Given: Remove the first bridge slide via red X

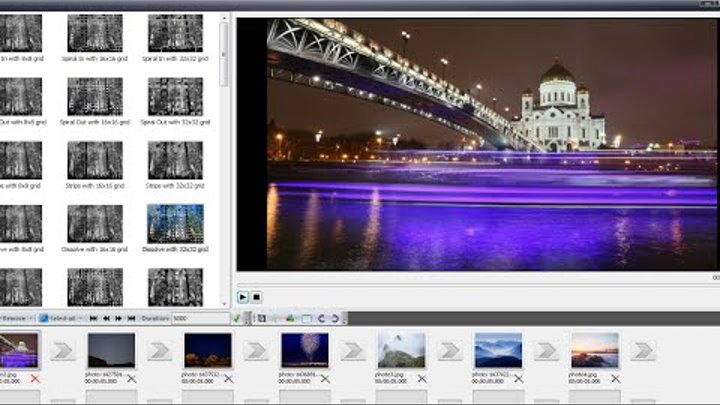Looking at the screenshot, I should coord(35,379).
